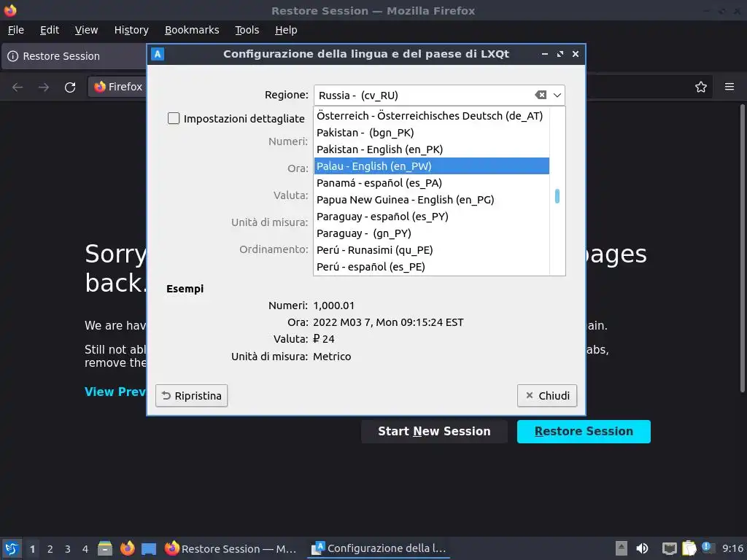
Task: Click the Firefox identity icon in address bar
Action: click(99, 87)
